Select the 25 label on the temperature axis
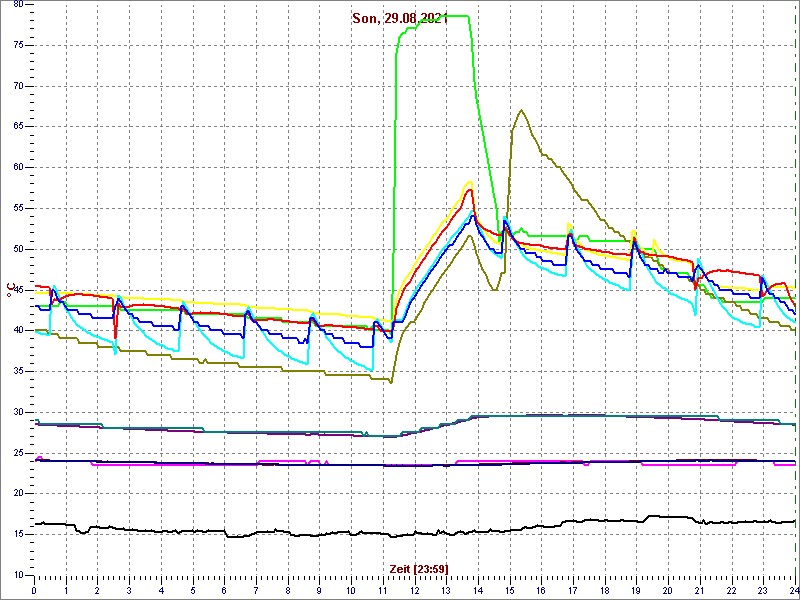This screenshot has height=600, width=800. (x=17, y=453)
